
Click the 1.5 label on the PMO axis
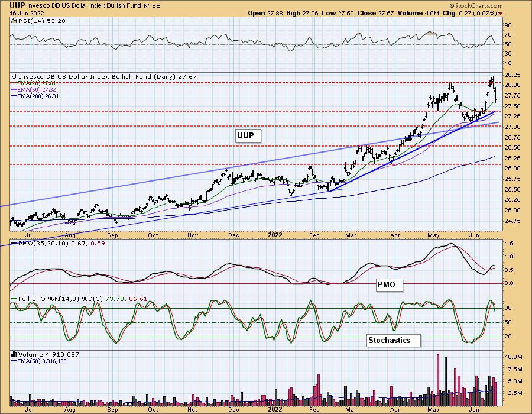pyautogui.click(x=509, y=243)
